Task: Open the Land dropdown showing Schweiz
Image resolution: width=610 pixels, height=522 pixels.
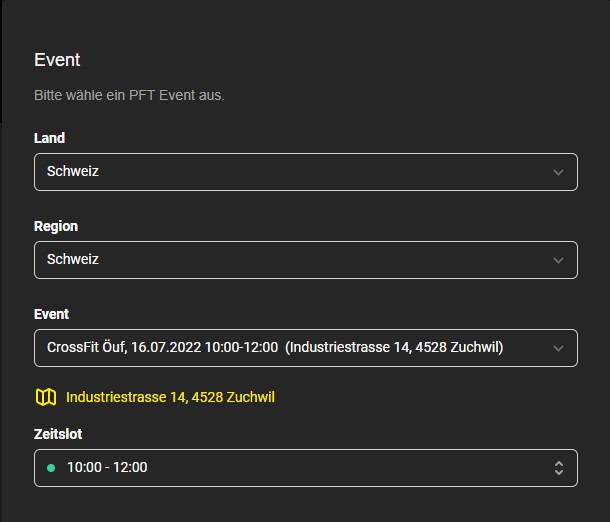Action: [x=306, y=172]
